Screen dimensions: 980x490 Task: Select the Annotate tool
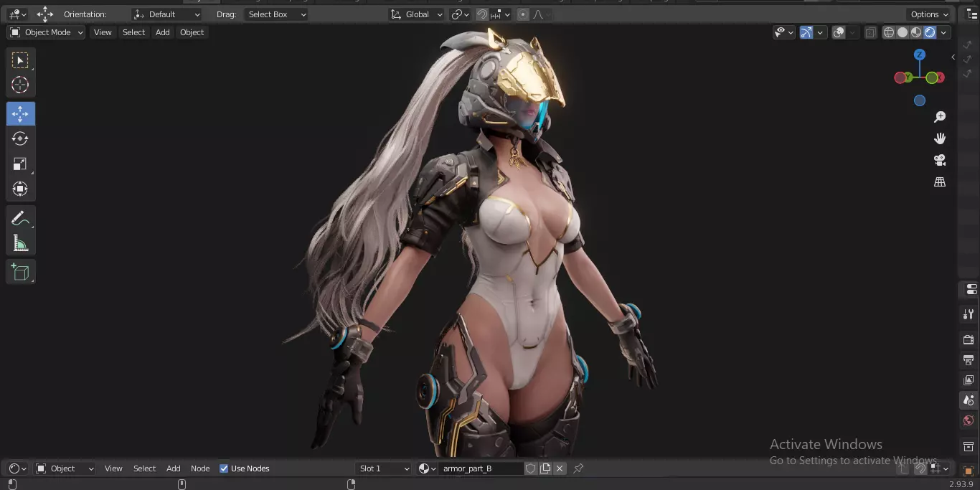tap(20, 218)
